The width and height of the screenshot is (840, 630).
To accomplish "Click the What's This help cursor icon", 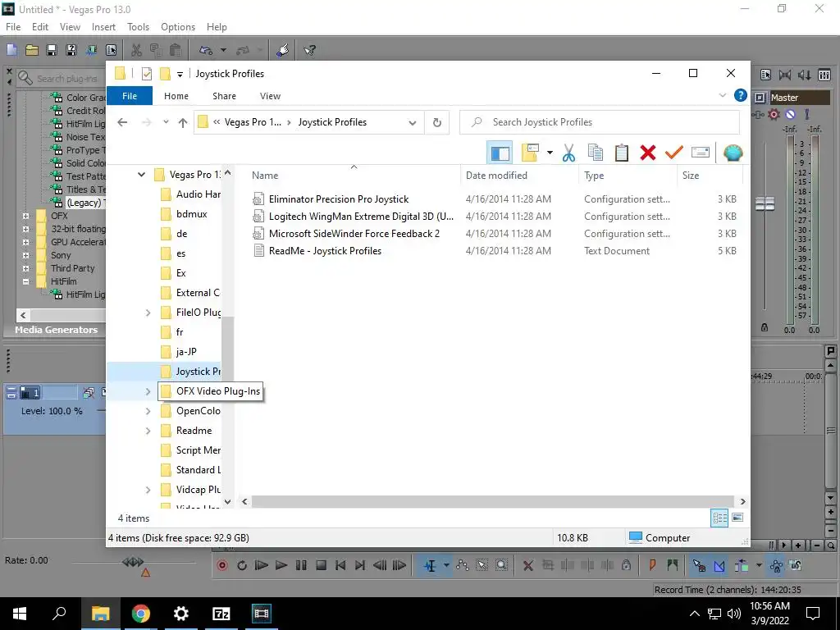I will 309,50.
